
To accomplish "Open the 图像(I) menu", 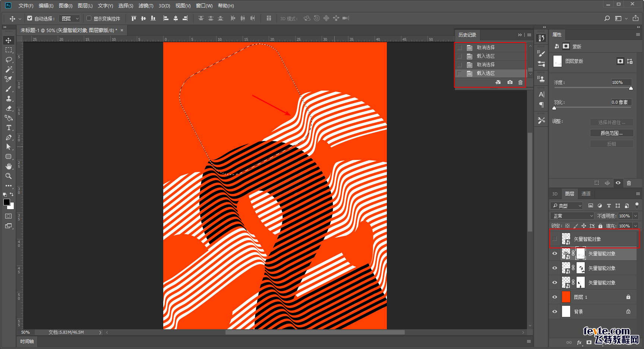I will [66, 6].
